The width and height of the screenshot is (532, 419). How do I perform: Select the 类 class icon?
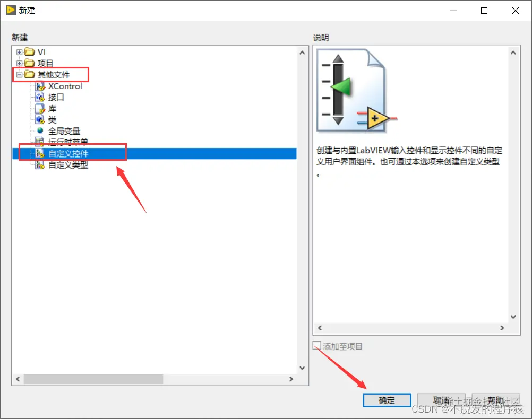tap(40, 120)
